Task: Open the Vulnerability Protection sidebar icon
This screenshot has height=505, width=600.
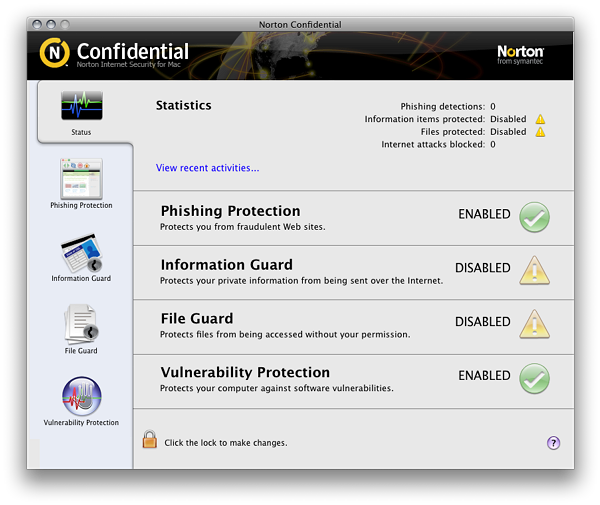Action: point(81,397)
